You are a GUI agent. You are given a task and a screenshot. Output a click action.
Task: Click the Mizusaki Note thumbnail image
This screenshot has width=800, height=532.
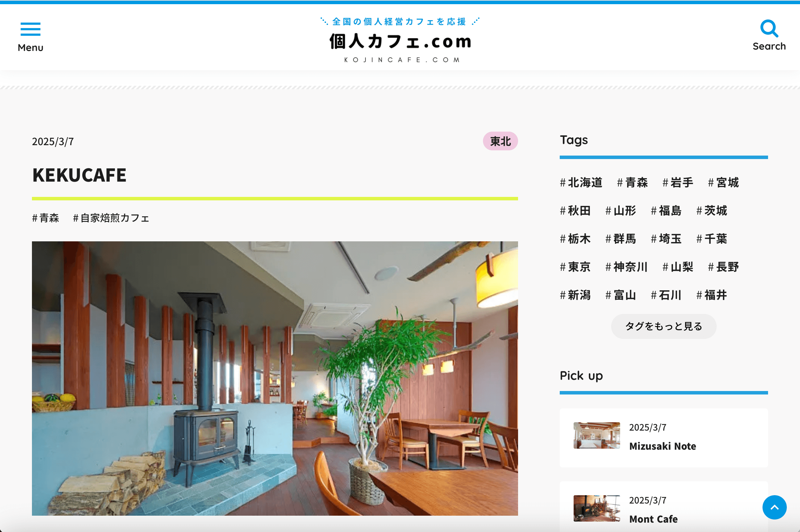597,435
